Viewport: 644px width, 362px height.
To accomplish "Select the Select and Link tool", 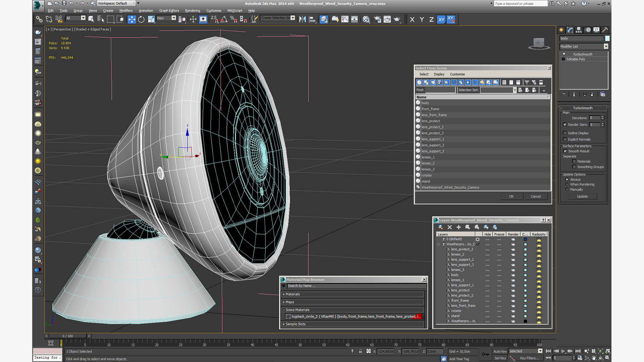I will (x=39, y=19).
